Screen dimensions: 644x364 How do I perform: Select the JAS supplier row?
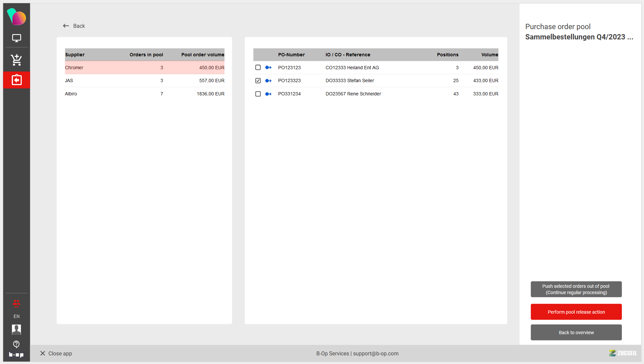[144, 80]
